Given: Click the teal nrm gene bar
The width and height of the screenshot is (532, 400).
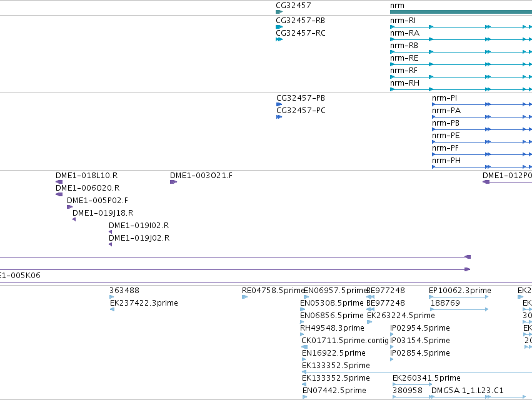Looking at the screenshot, I should [x=461, y=12].
